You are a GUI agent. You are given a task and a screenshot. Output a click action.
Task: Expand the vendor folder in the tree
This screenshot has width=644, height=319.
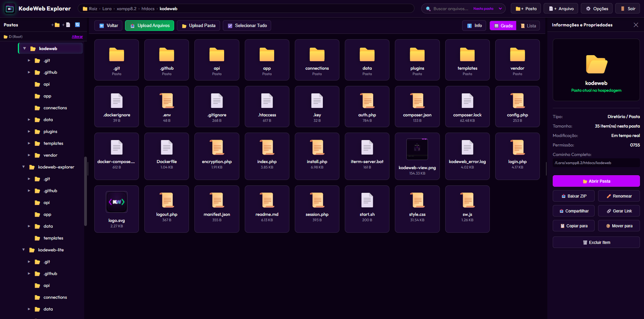click(x=29, y=155)
